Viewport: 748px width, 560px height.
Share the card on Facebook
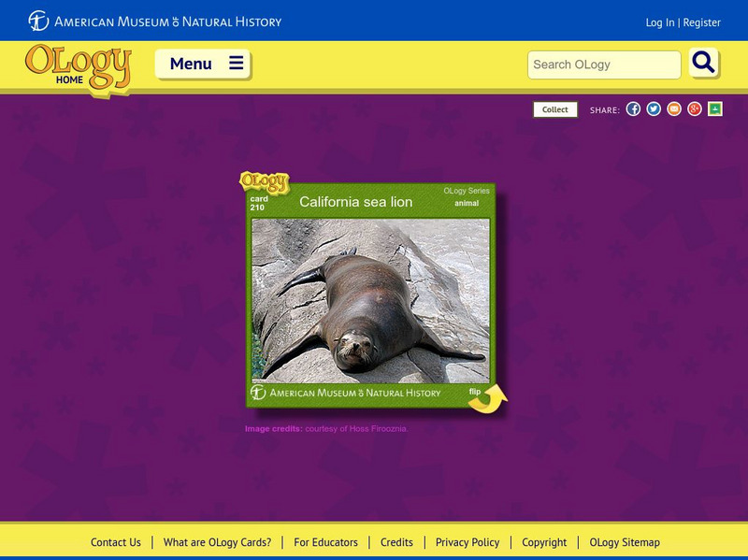tap(635, 108)
